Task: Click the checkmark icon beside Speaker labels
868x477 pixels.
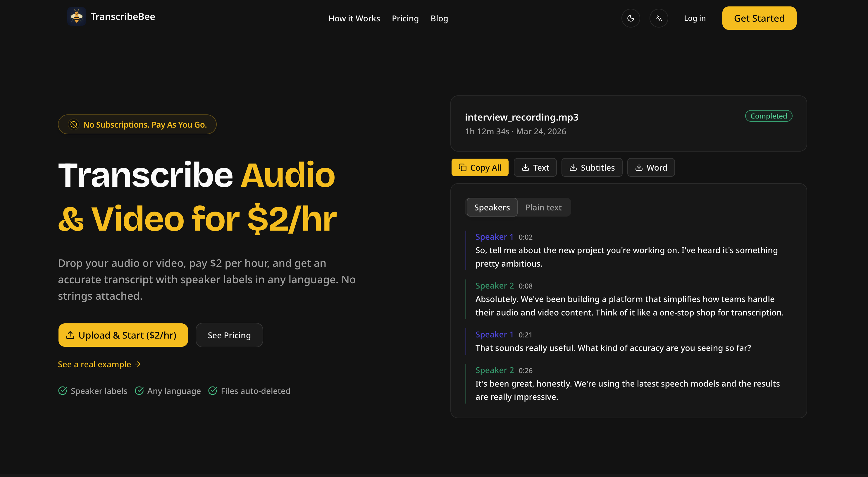Action: pyautogui.click(x=62, y=391)
